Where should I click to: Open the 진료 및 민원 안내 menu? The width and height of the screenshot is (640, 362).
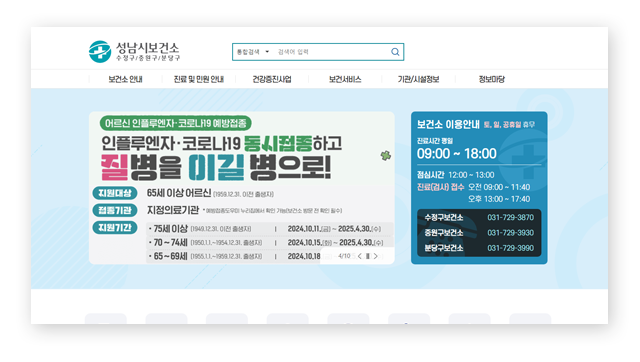[199, 79]
